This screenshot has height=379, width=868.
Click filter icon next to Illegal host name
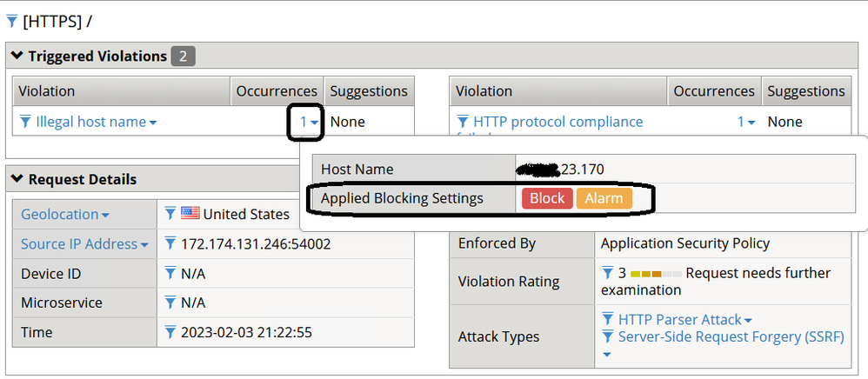[24, 122]
